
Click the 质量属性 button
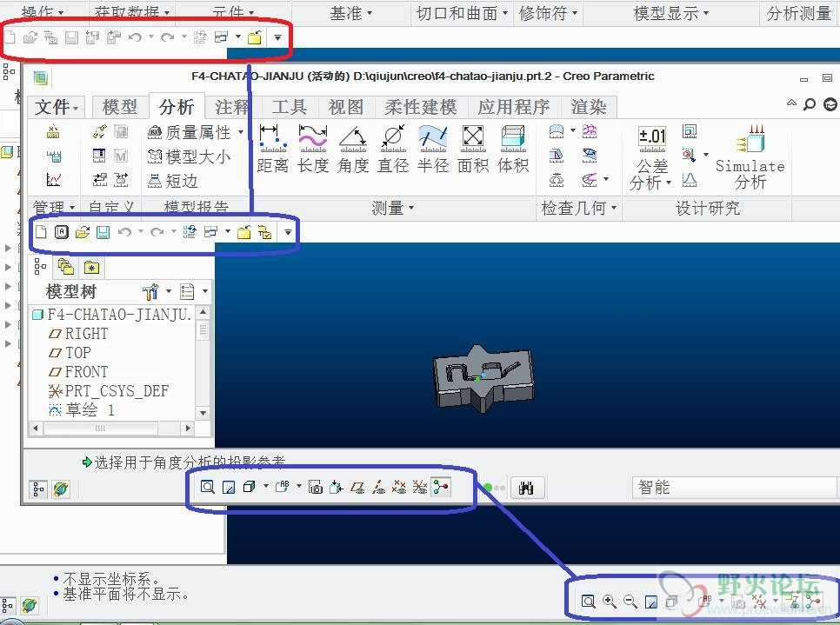click(189, 132)
